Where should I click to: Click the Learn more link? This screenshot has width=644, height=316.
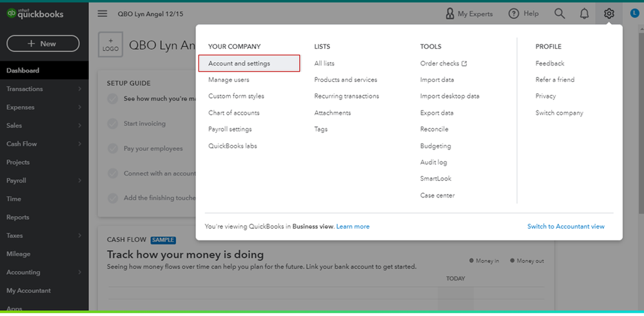353,226
